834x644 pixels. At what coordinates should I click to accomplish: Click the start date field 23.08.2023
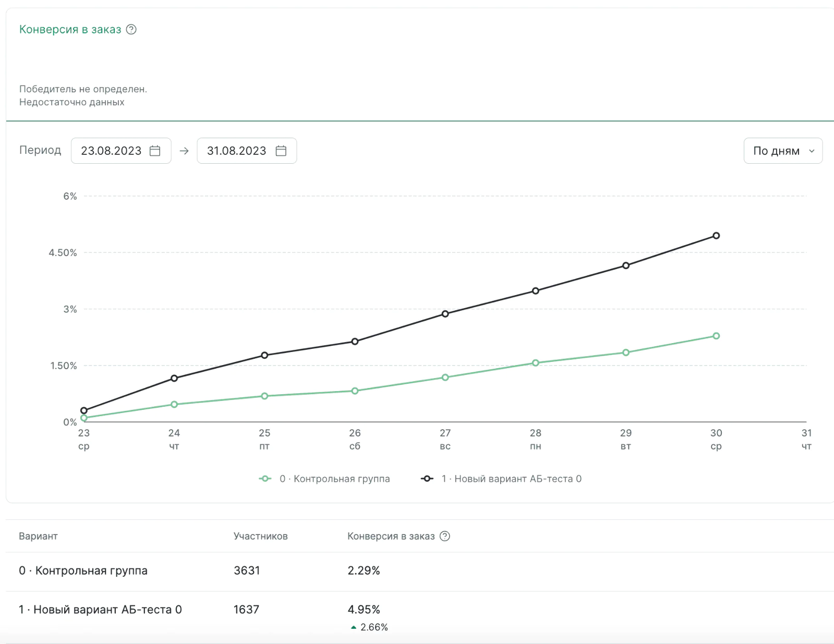pos(121,151)
